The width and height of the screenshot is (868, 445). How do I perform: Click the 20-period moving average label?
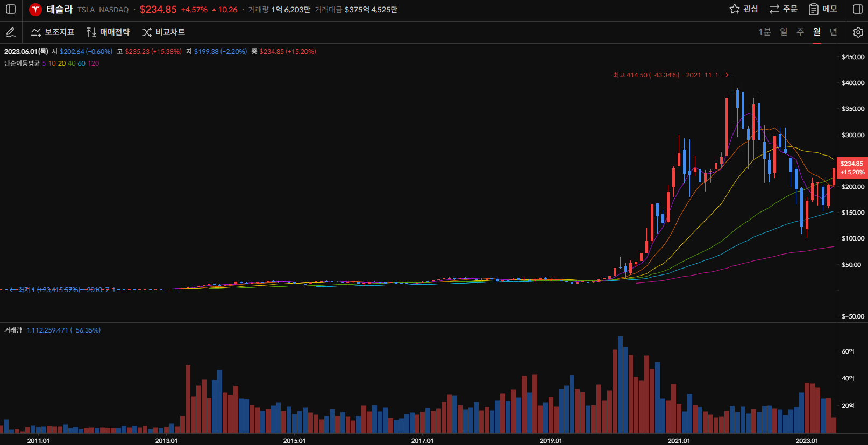62,63
